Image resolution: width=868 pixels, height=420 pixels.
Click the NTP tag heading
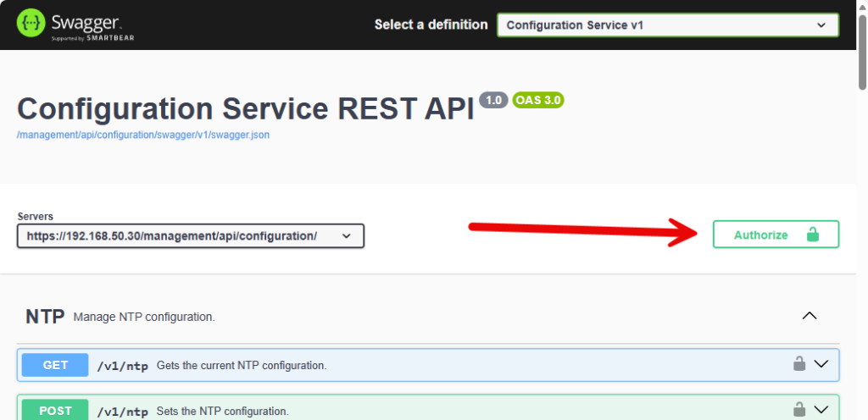point(45,317)
